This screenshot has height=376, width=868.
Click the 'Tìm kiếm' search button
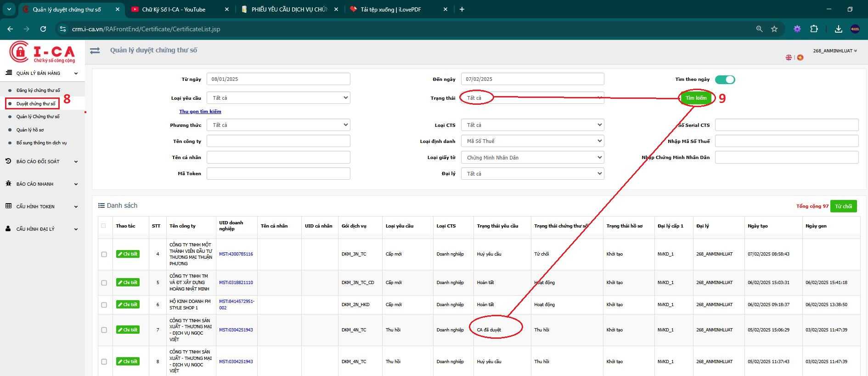click(x=696, y=98)
